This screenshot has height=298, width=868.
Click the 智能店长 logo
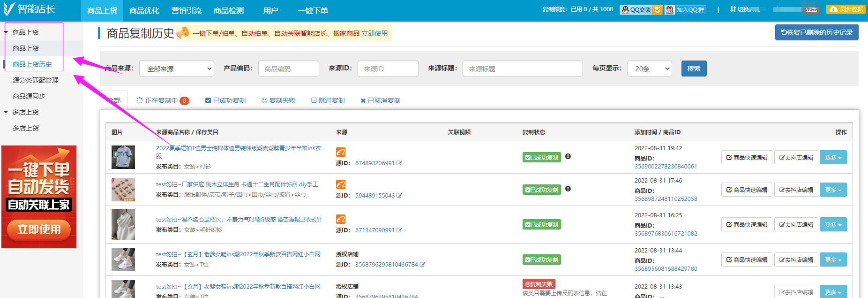point(29,9)
